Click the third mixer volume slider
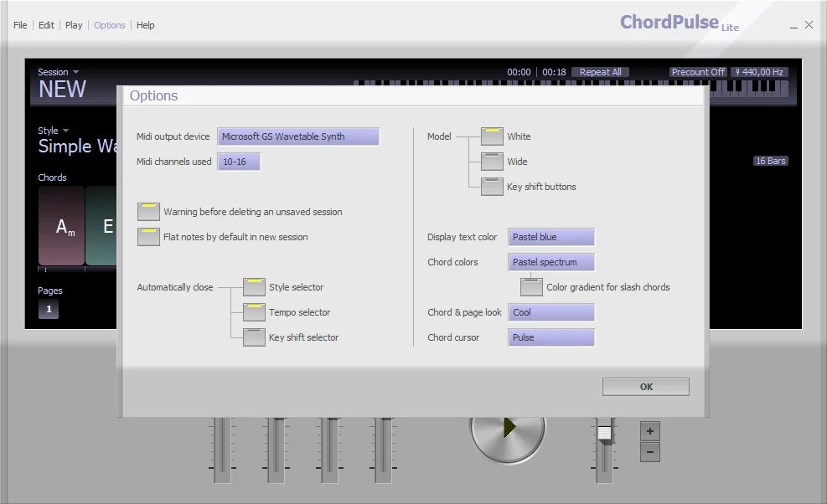This screenshot has width=827, height=504. [329, 450]
